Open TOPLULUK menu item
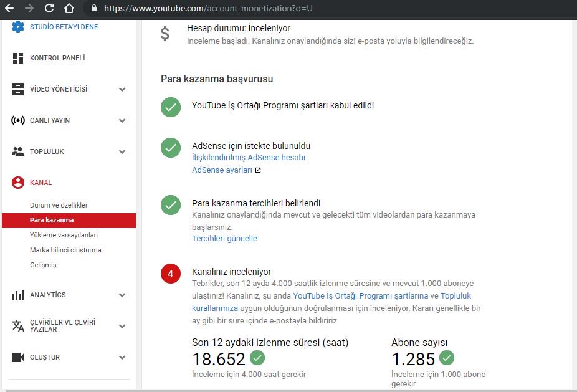Viewport: 577px width, 392px height. point(47,151)
